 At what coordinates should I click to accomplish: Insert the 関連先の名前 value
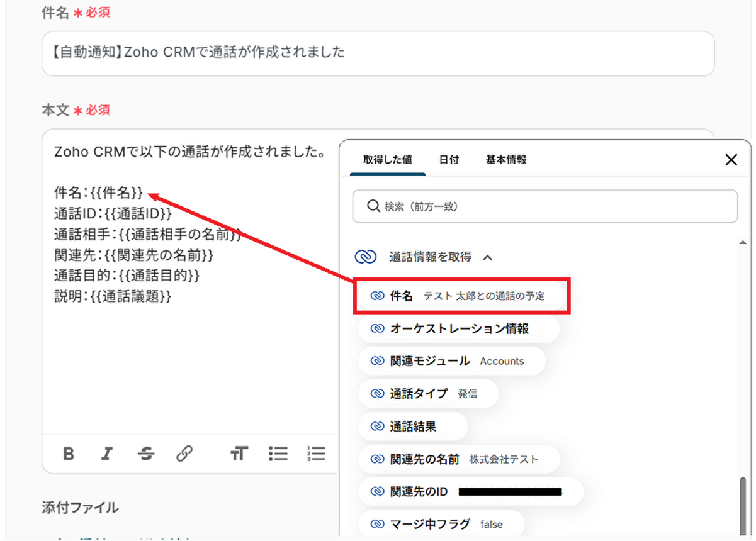[x=459, y=459]
